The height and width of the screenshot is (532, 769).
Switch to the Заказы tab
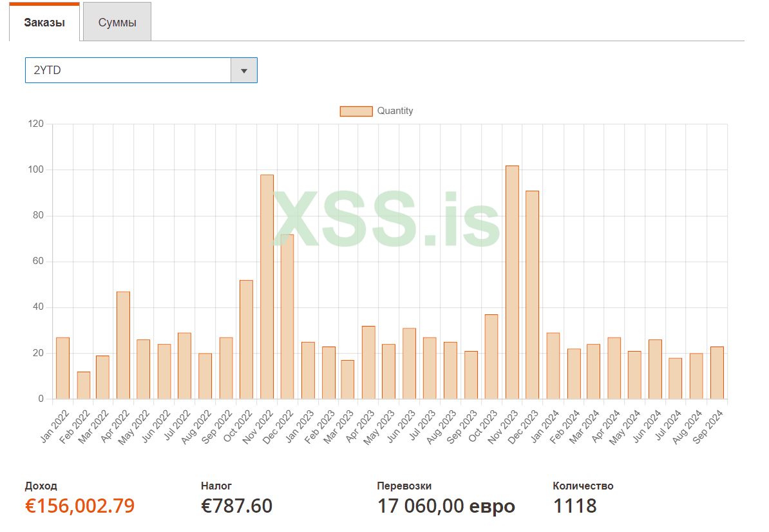[x=44, y=23]
